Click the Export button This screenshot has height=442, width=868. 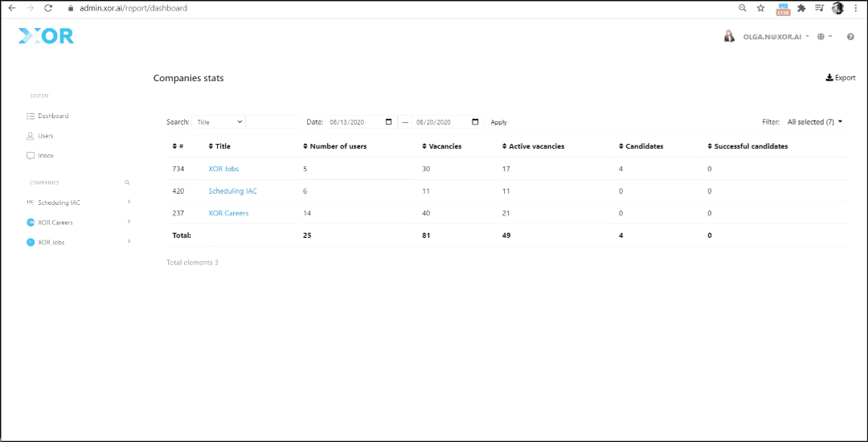click(x=841, y=78)
